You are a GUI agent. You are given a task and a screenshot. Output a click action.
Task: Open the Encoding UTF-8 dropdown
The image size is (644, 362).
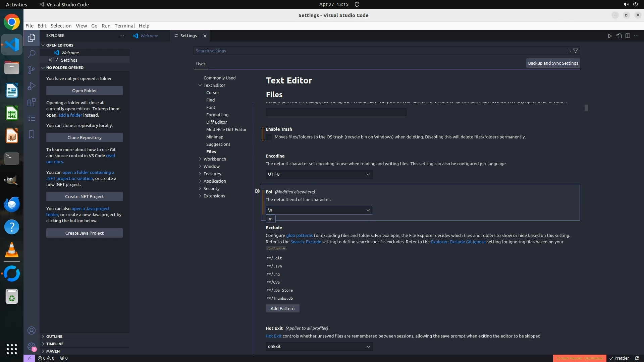pyautogui.click(x=319, y=174)
